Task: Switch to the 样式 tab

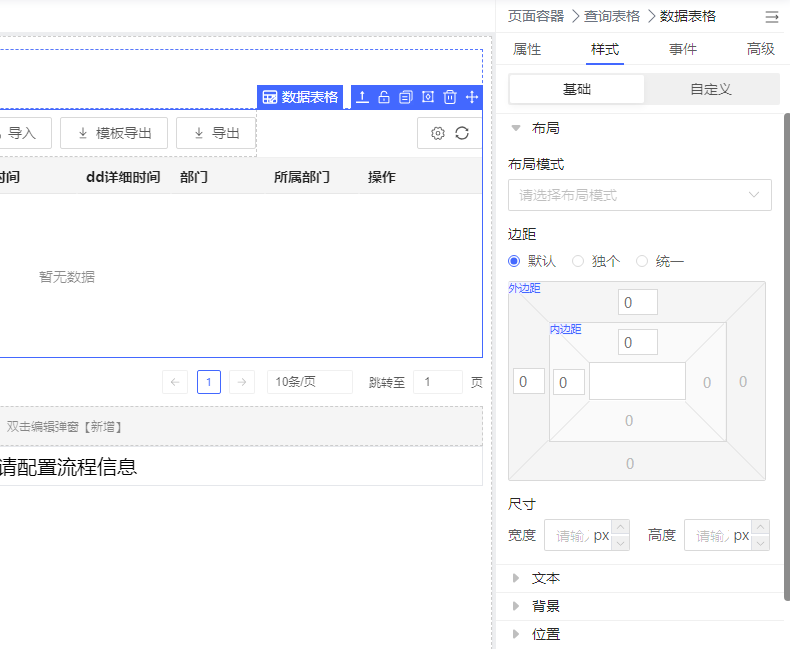Action: pos(605,49)
